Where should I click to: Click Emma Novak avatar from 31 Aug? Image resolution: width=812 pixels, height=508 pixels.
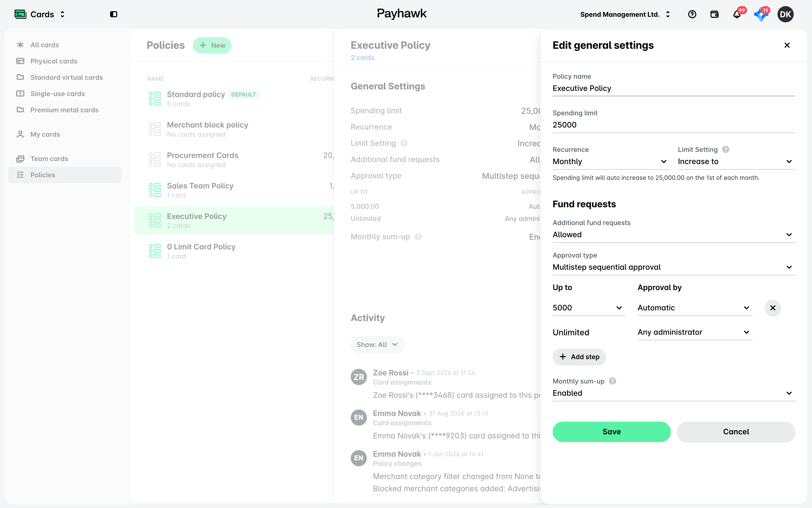[x=359, y=418]
